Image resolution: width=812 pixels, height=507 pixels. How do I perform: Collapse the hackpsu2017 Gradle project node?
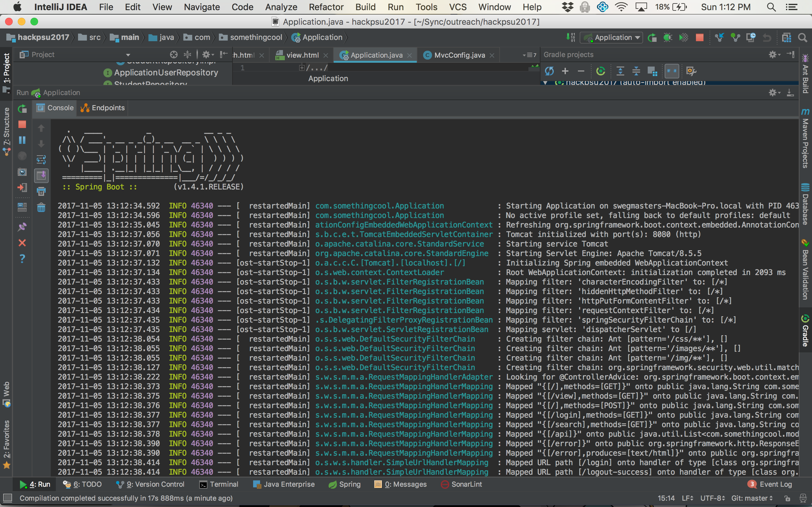(546, 82)
